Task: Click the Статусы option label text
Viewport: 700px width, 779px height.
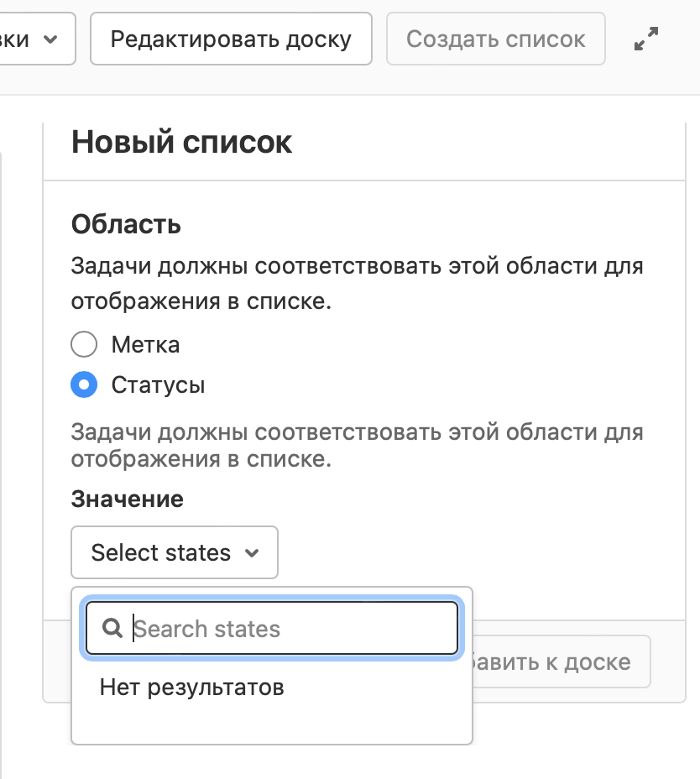Action: pos(158,385)
